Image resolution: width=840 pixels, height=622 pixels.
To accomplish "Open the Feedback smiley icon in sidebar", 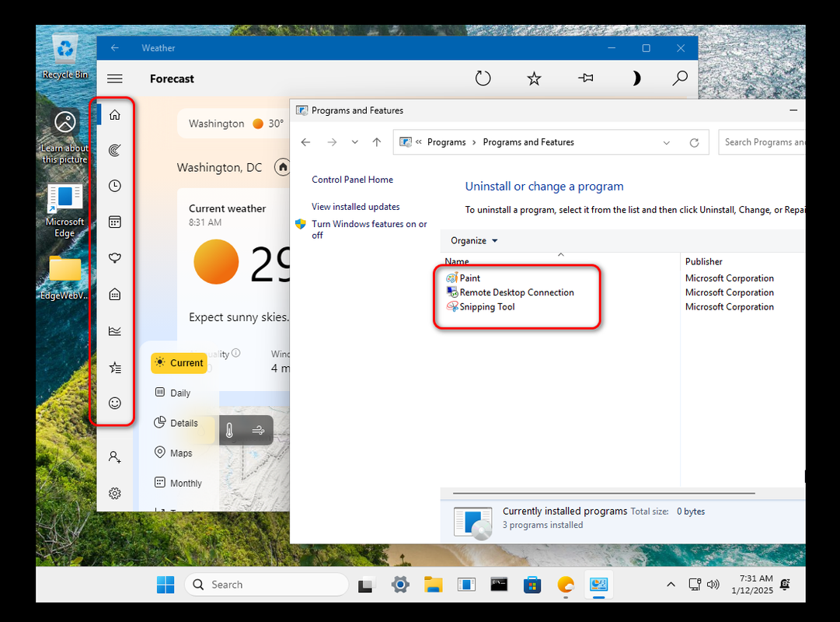I will tap(115, 404).
